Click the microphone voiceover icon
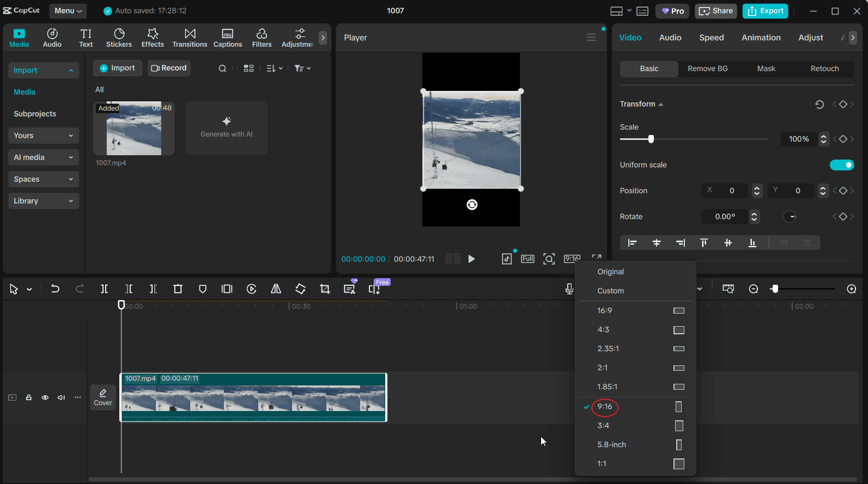The image size is (868, 484). pos(569,289)
